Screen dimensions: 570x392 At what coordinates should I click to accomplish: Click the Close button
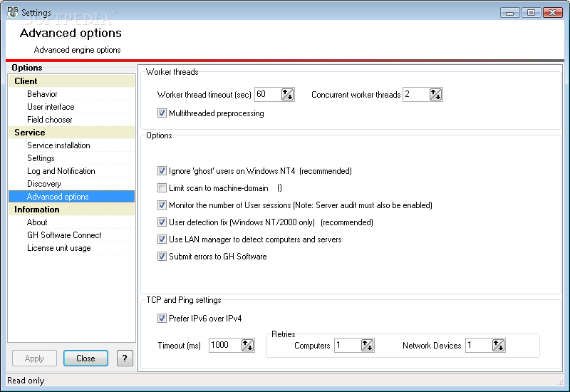pyautogui.click(x=85, y=359)
